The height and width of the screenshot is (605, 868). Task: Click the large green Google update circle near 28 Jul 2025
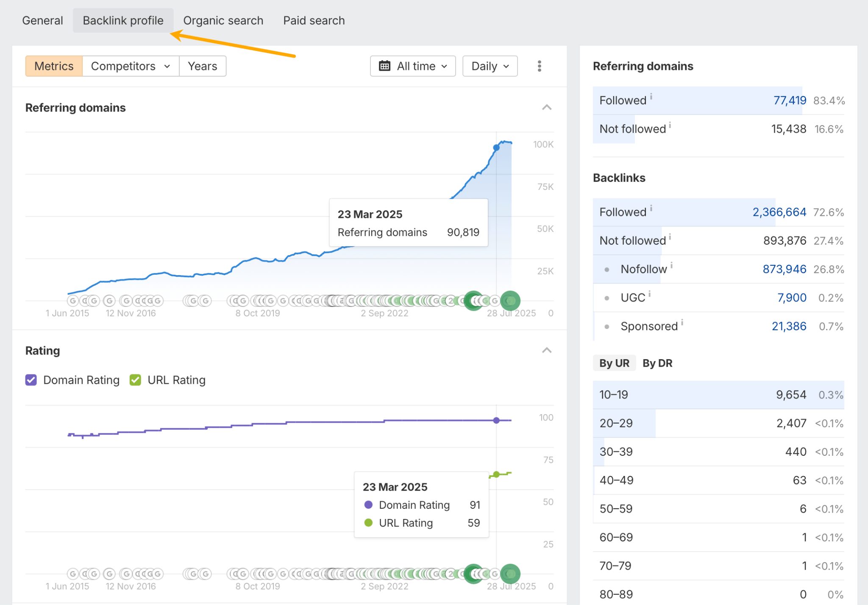[510, 300]
